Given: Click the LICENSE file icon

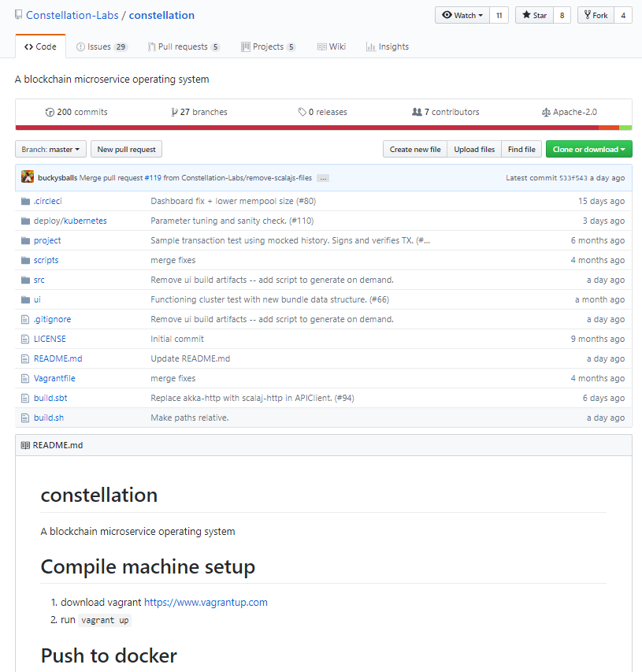Looking at the screenshot, I should coord(25,339).
